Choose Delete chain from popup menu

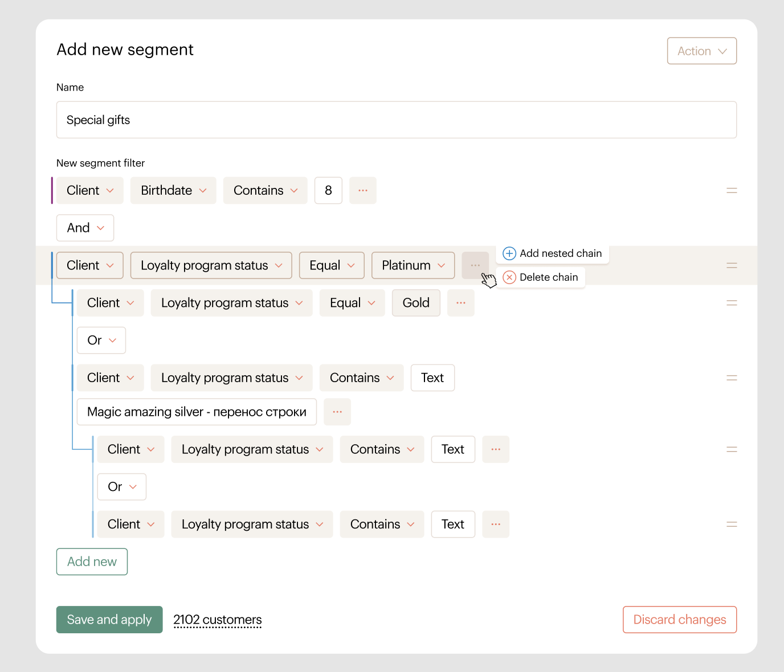pyautogui.click(x=541, y=277)
